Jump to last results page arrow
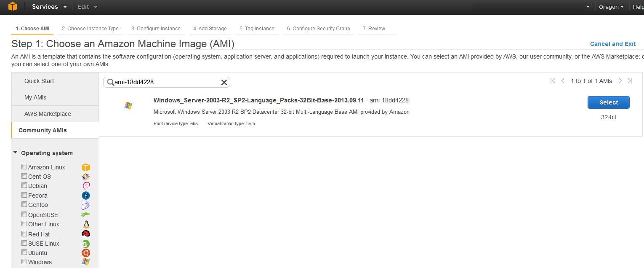 [x=630, y=81]
